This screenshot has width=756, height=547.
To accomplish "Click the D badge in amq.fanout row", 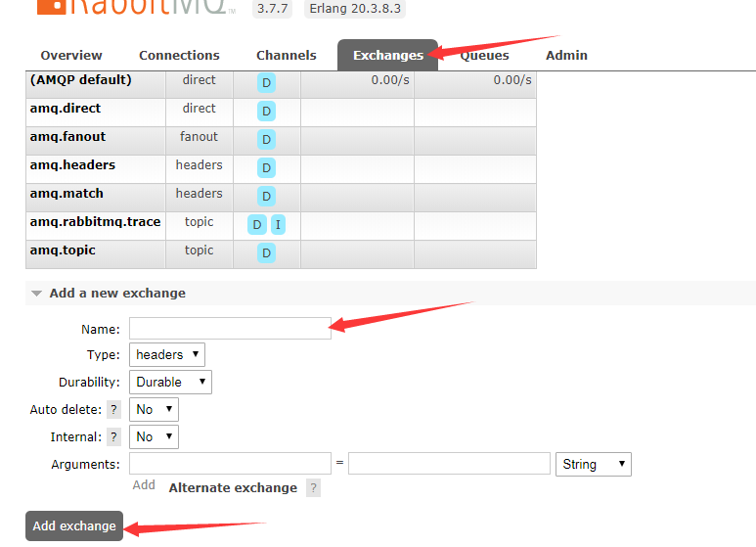I will click(x=266, y=140).
